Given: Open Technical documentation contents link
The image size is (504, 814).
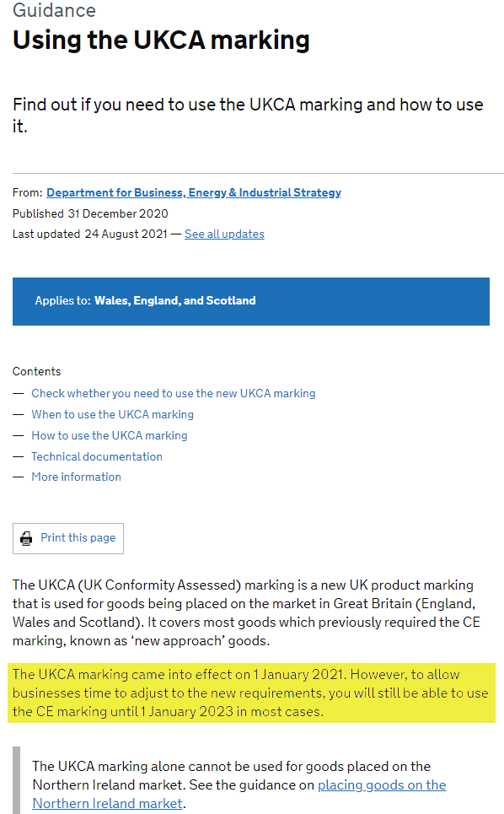Looking at the screenshot, I should [97, 456].
